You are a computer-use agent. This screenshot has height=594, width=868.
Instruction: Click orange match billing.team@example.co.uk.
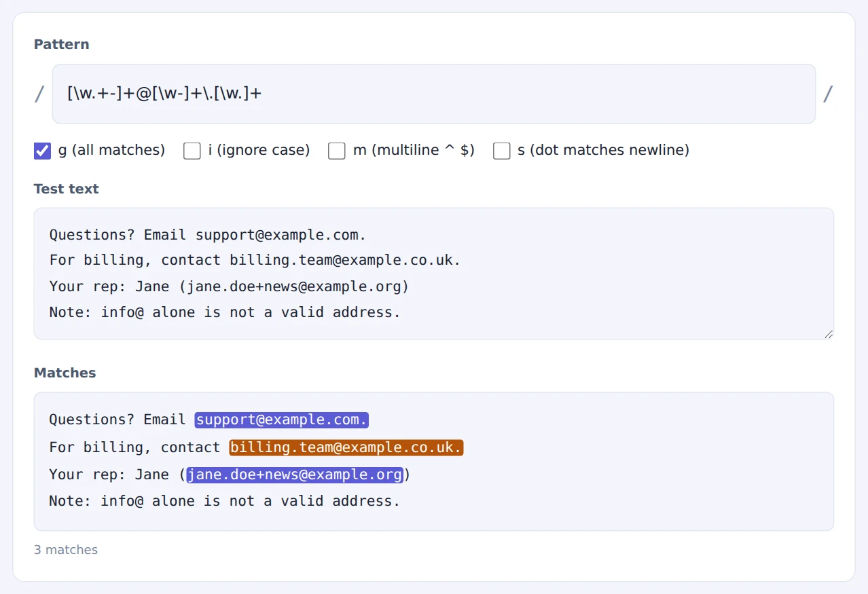click(346, 447)
